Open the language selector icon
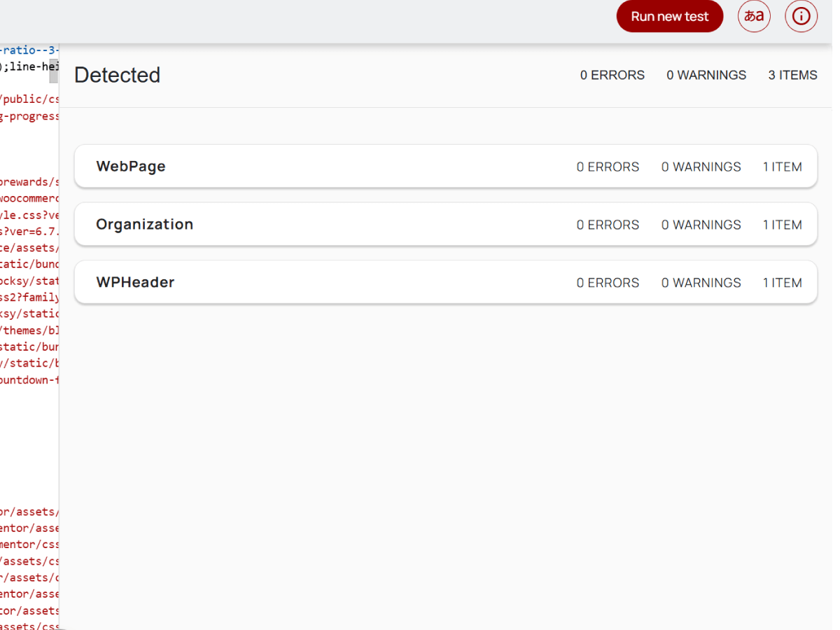 pyautogui.click(x=754, y=16)
